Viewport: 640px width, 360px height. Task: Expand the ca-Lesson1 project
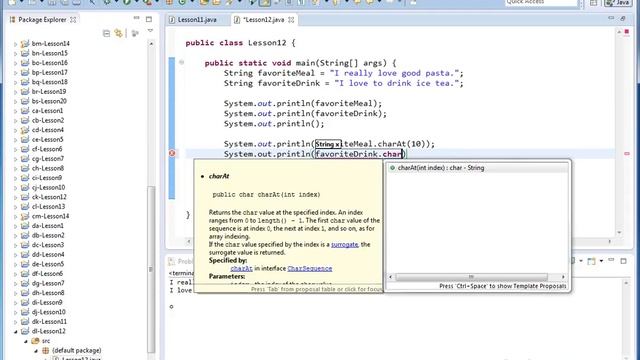(16, 111)
